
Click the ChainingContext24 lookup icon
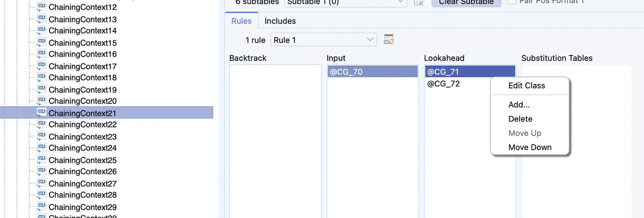tap(42, 148)
